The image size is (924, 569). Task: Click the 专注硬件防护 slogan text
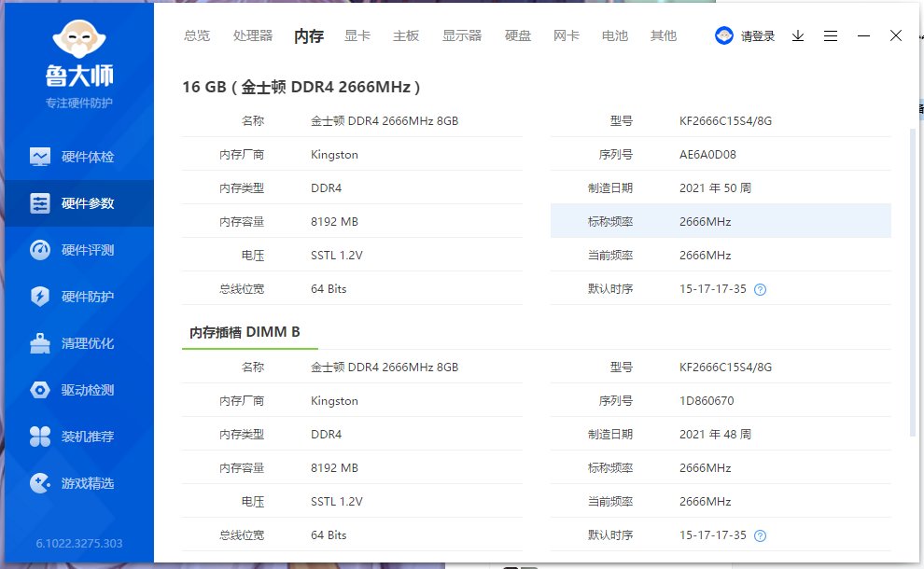click(79, 104)
